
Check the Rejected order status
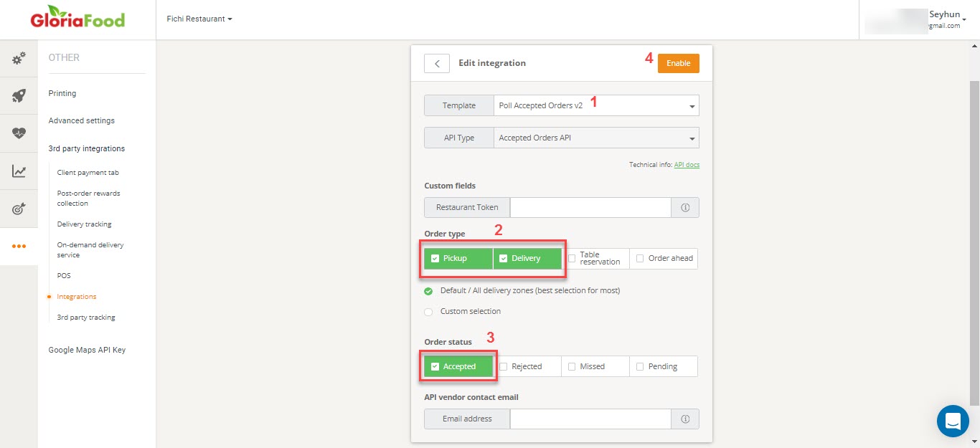pyautogui.click(x=503, y=366)
